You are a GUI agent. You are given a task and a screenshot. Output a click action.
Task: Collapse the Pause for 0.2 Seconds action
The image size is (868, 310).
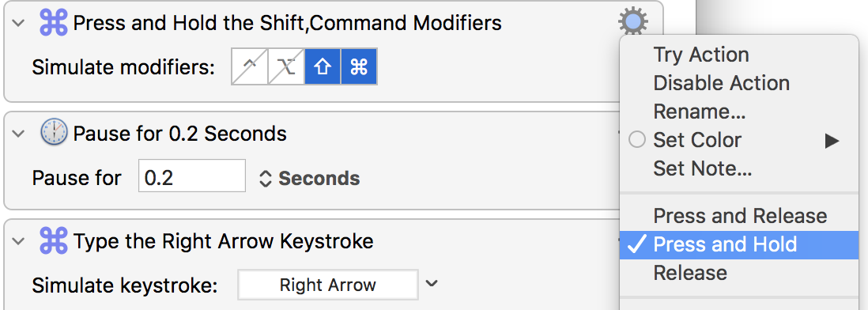coord(19,134)
